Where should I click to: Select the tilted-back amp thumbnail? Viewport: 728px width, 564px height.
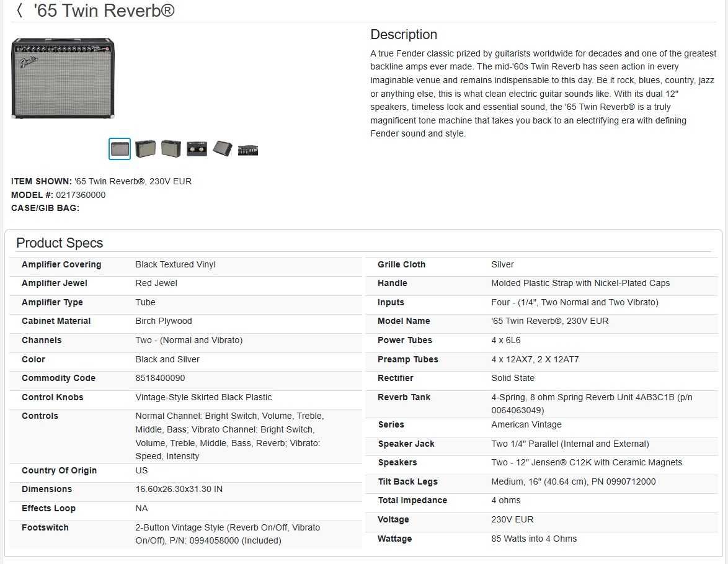pos(223,149)
